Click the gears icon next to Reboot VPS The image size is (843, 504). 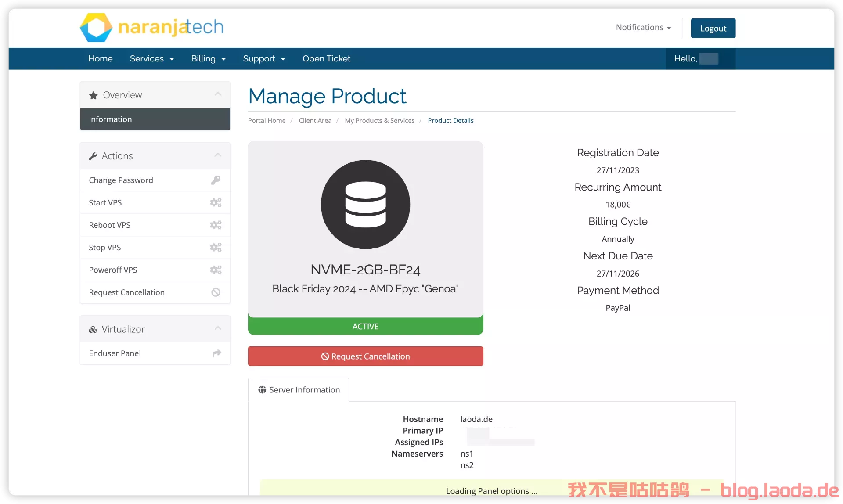click(216, 225)
